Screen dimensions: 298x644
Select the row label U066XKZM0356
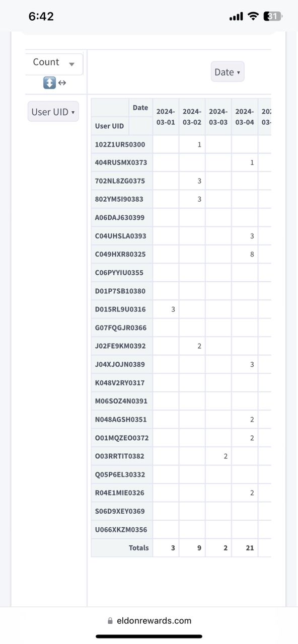coord(122,529)
